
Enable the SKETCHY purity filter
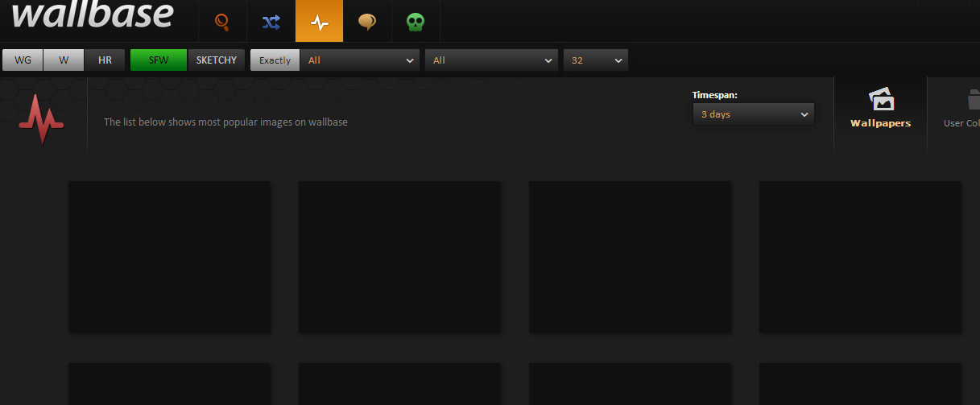point(217,60)
